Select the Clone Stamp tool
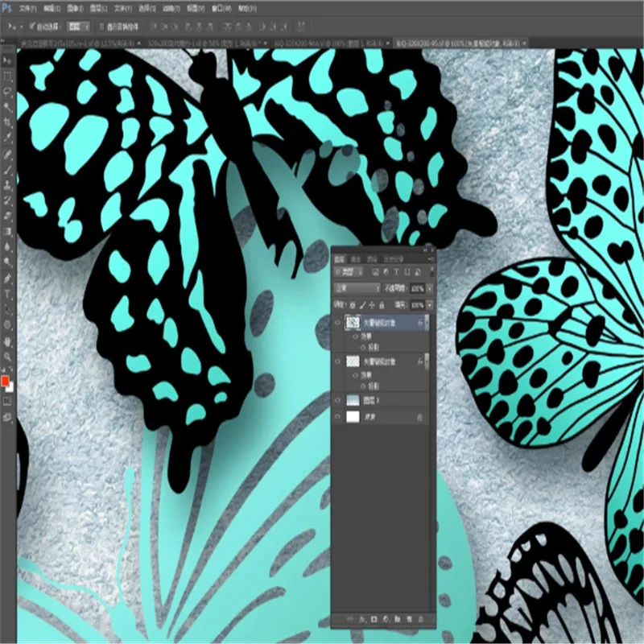 [x=7, y=185]
